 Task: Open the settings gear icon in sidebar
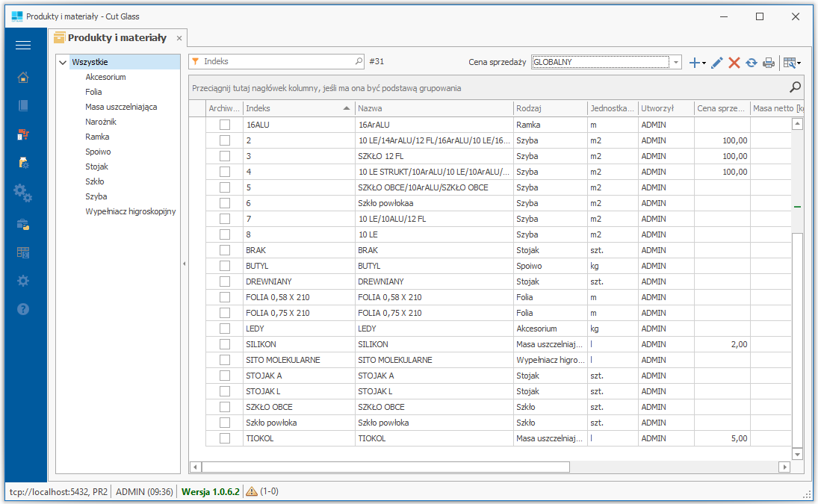pos(23,281)
